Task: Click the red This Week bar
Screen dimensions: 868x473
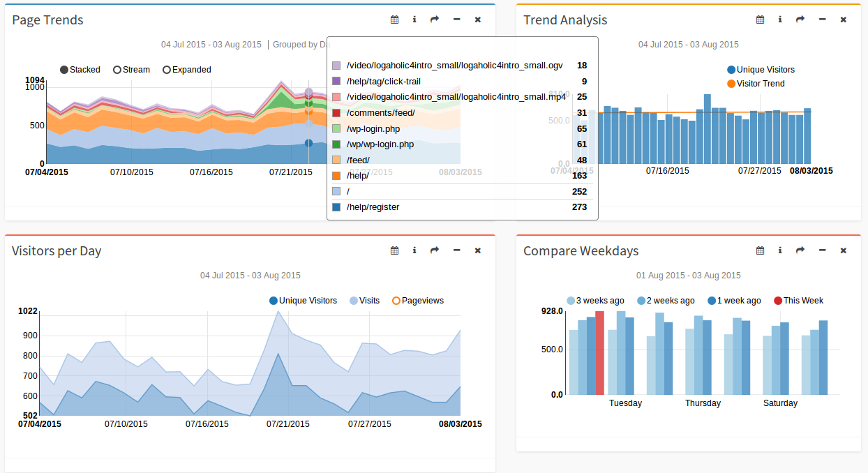Action: (x=599, y=353)
